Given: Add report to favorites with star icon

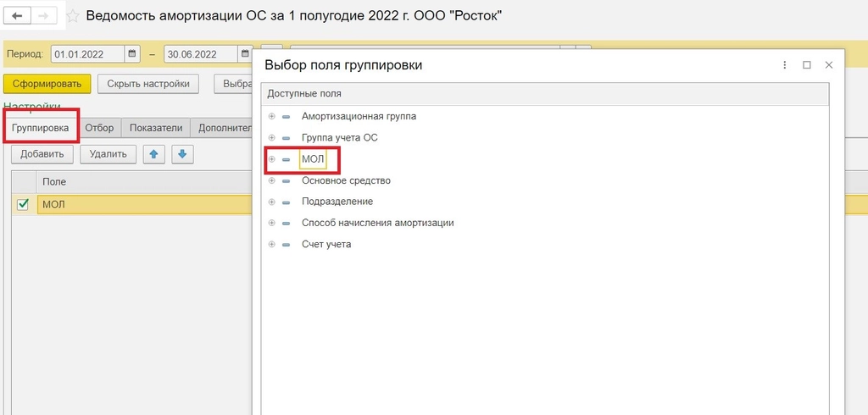Looking at the screenshot, I should 73,16.
